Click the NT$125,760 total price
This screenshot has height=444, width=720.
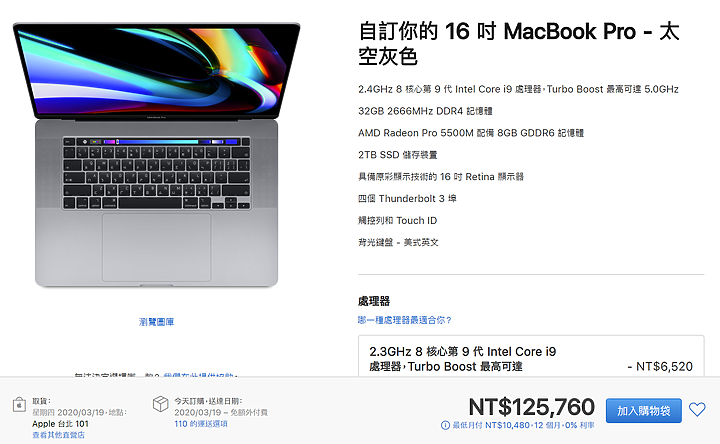pyautogui.click(x=531, y=407)
